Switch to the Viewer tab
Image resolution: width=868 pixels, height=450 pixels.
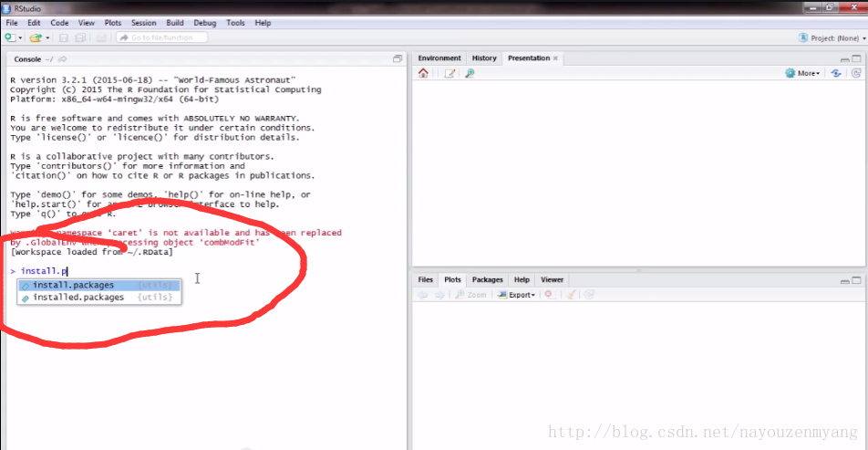click(552, 280)
